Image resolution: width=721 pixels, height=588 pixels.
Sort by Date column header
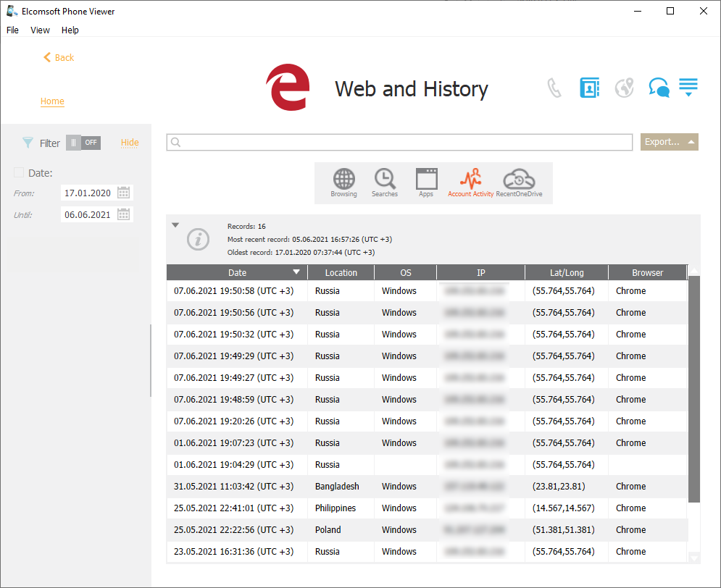(237, 272)
